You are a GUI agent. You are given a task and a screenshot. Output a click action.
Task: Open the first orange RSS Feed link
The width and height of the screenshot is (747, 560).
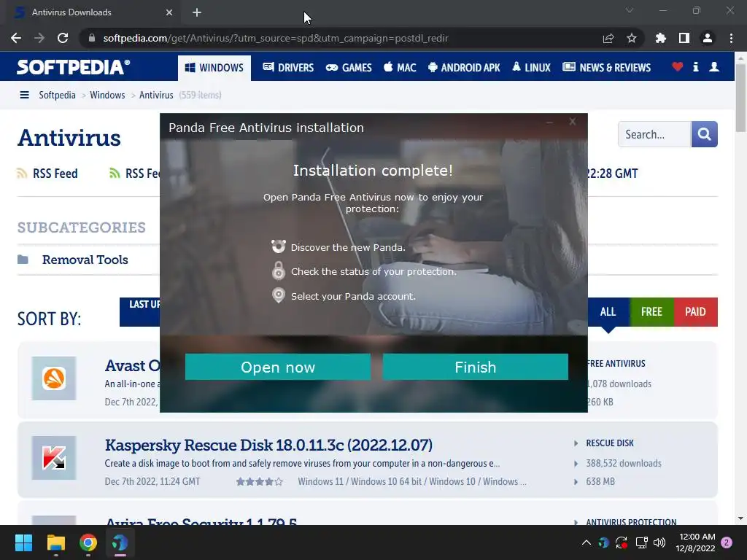coord(47,174)
